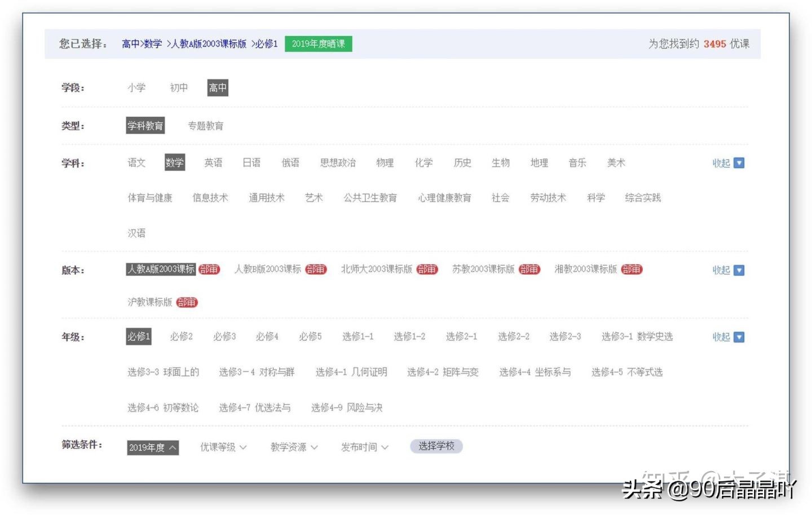Click the 部审 badge beside 湘教2003课标版
Image resolution: width=812 pixels, height=515 pixels.
click(632, 269)
